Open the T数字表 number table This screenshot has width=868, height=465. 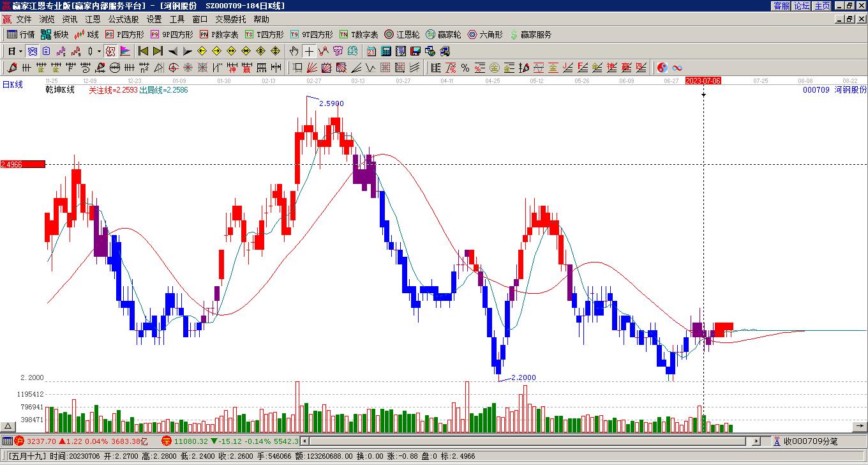359,34
